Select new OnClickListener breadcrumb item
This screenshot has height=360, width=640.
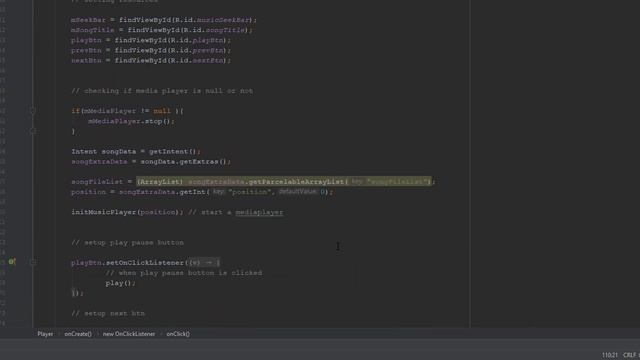click(129, 334)
